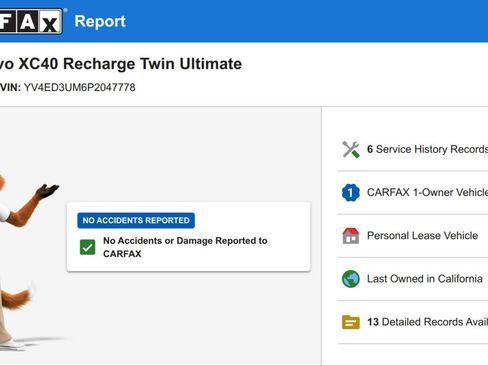Click the XC40 Recharge Twin Ultimate title

[x=121, y=64]
